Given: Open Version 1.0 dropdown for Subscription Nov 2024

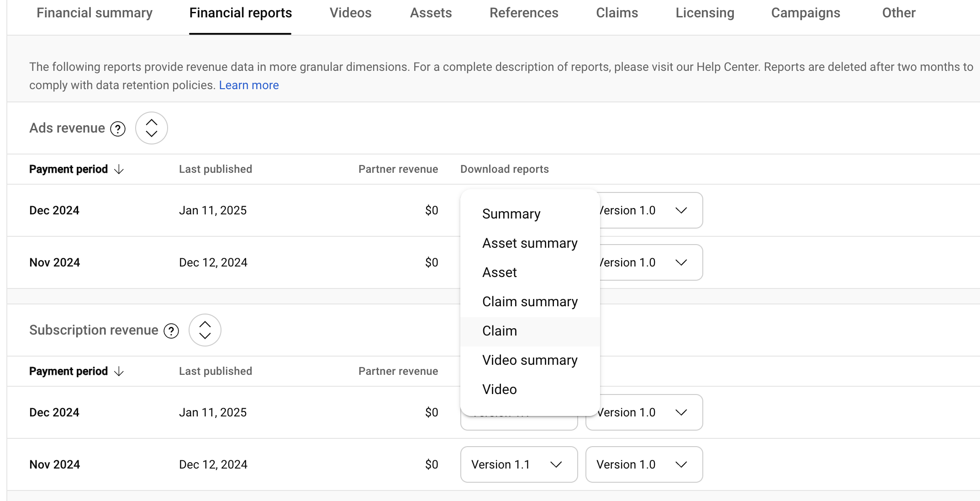Looking at the screenshot, I should point(644,464).
